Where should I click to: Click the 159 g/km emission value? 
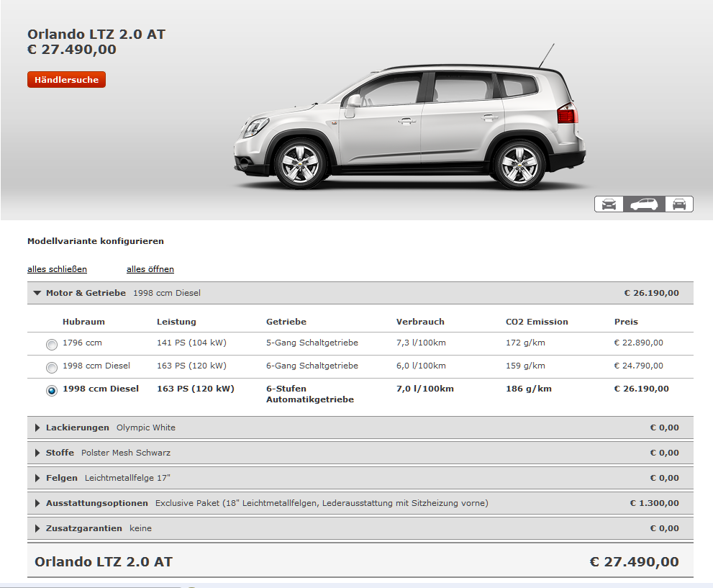(525, 366)
